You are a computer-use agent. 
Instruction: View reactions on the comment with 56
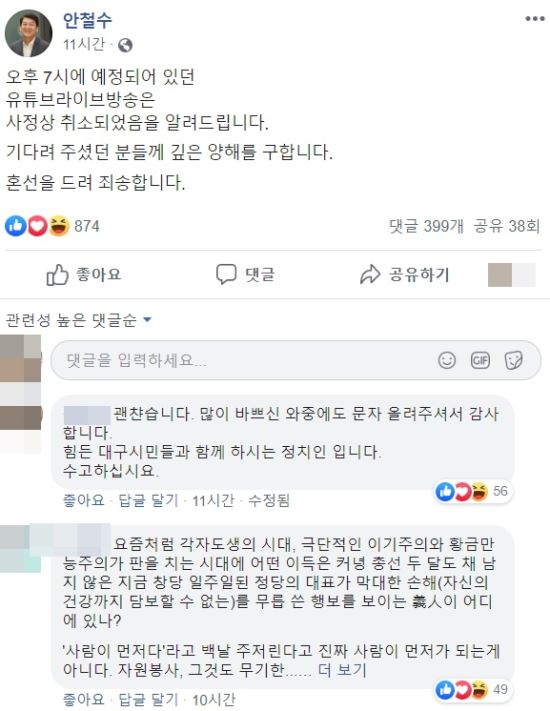click(x=472, y=492)
